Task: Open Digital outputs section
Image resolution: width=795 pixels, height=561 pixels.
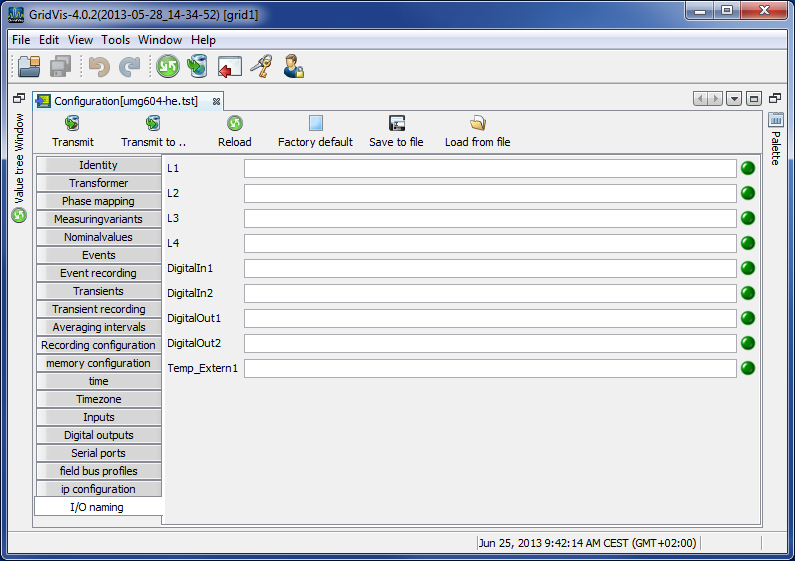Action: 98,435
